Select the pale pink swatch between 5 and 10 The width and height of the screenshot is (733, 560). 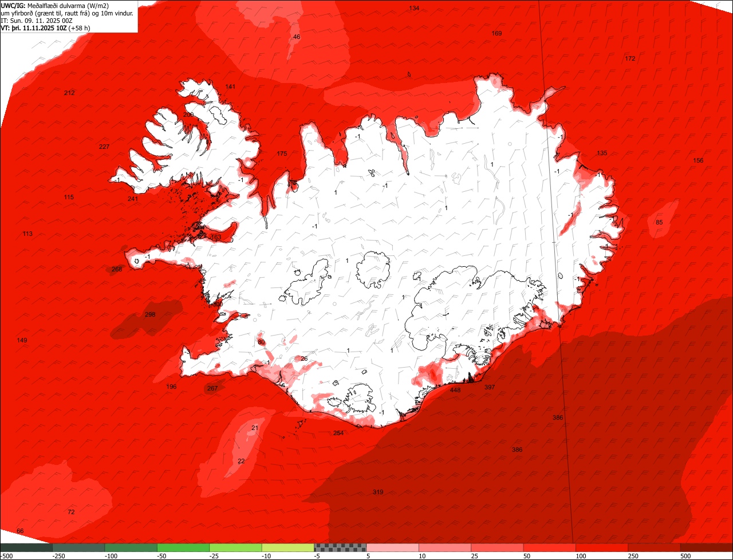pos(393,547)
